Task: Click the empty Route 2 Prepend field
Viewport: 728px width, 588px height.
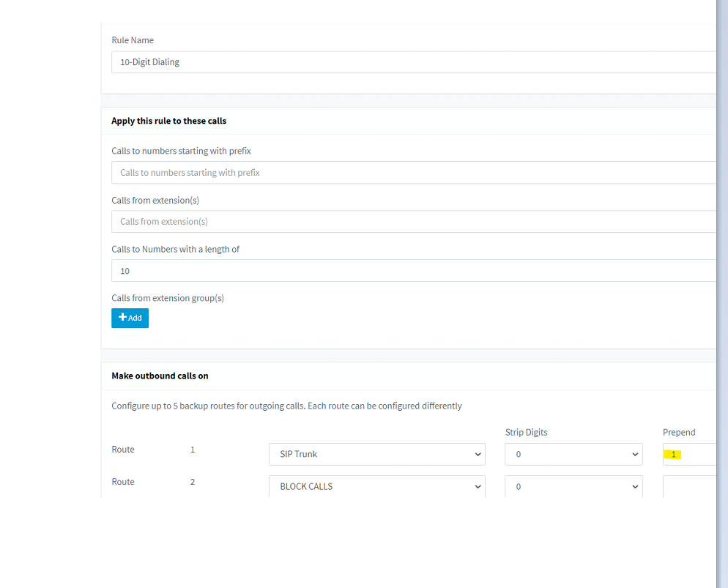Action: (688, 486)
